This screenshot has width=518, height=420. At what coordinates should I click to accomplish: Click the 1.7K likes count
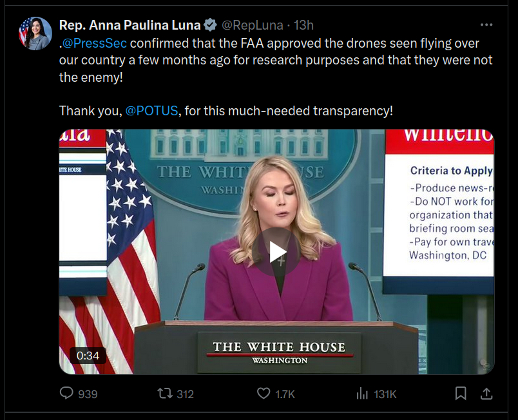[285, 394]
